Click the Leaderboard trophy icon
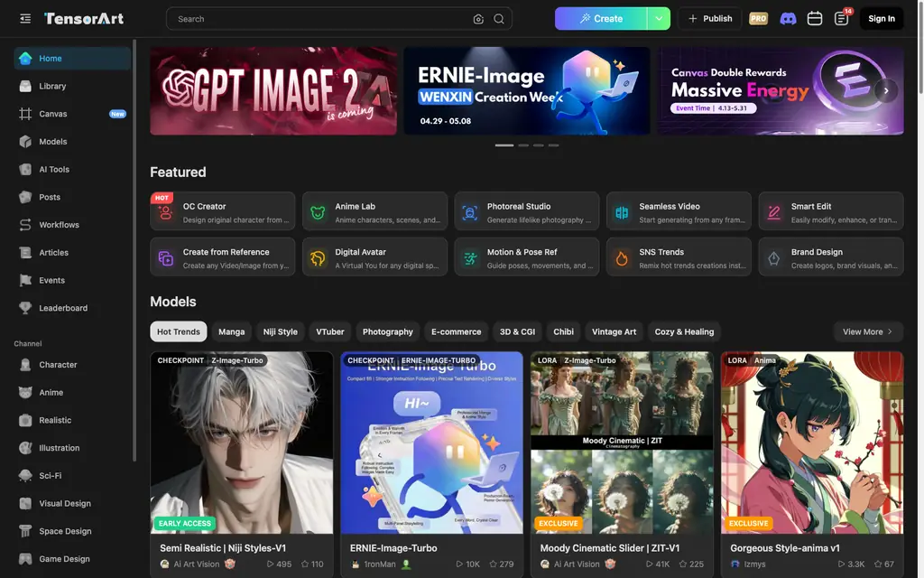Viewport: 924px width, 578px height. click(25, 308)
